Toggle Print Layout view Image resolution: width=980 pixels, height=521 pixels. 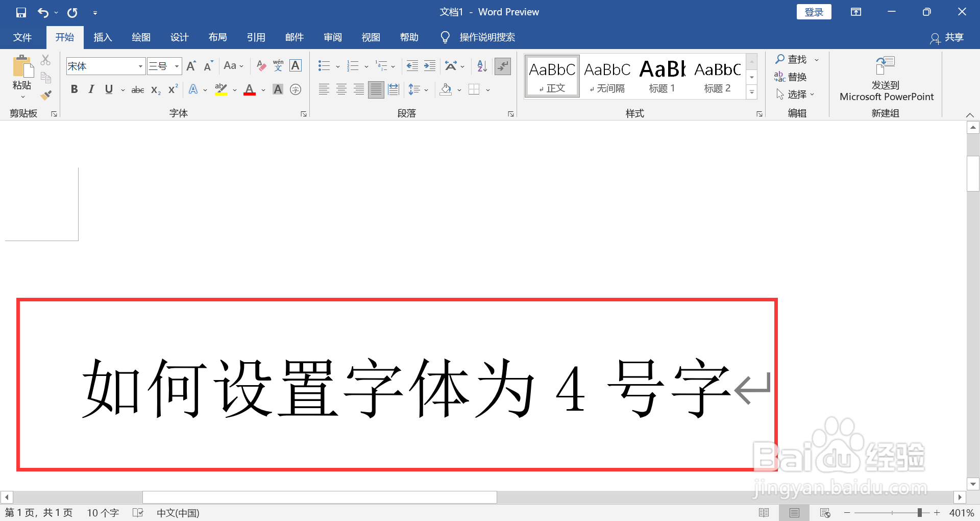point(794,513)
